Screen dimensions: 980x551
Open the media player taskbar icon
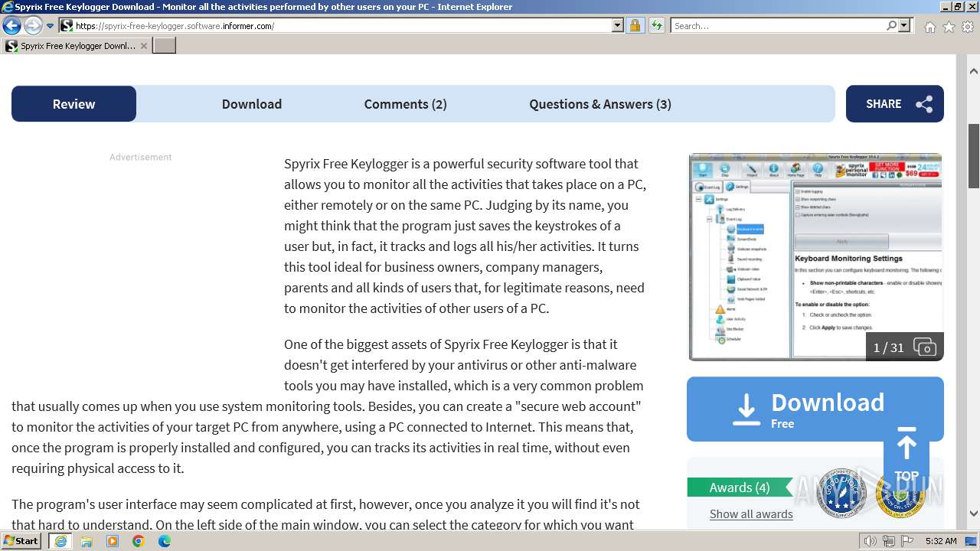[x=113, y=541]
